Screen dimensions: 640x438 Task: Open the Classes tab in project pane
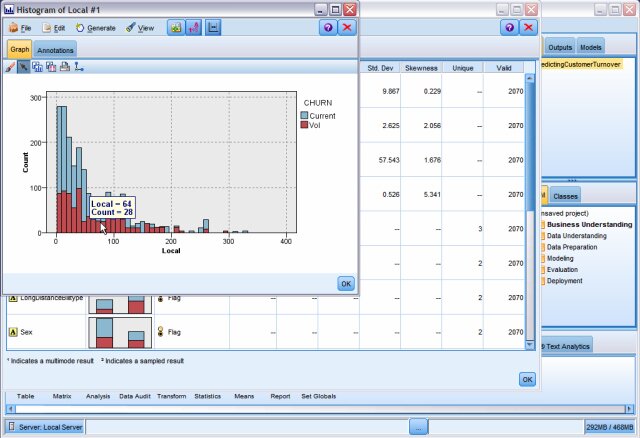pyautogui.click(x=565, y=196)
